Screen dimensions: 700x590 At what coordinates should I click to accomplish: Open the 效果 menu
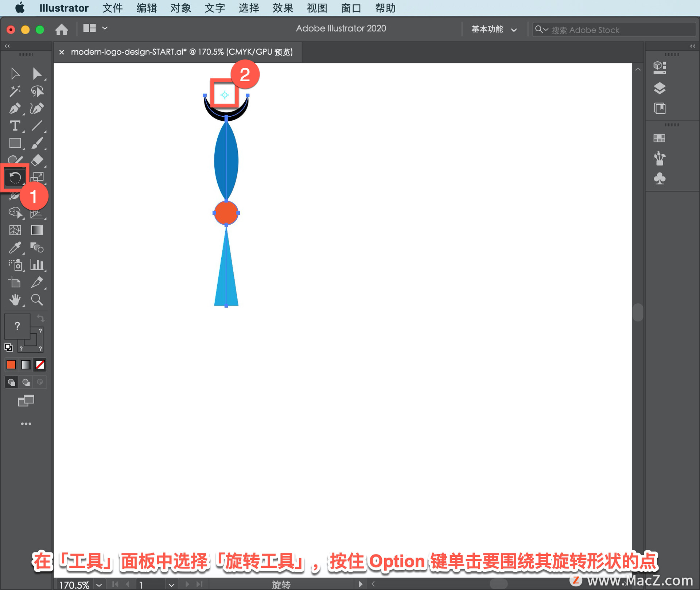283,8
